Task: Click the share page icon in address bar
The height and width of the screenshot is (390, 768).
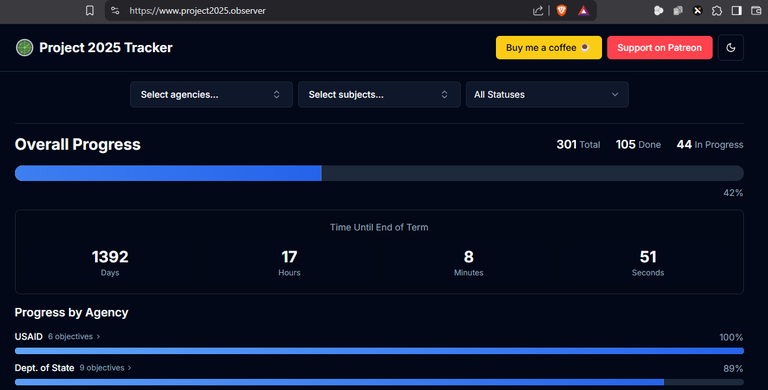Action: (x=538, y=10)
